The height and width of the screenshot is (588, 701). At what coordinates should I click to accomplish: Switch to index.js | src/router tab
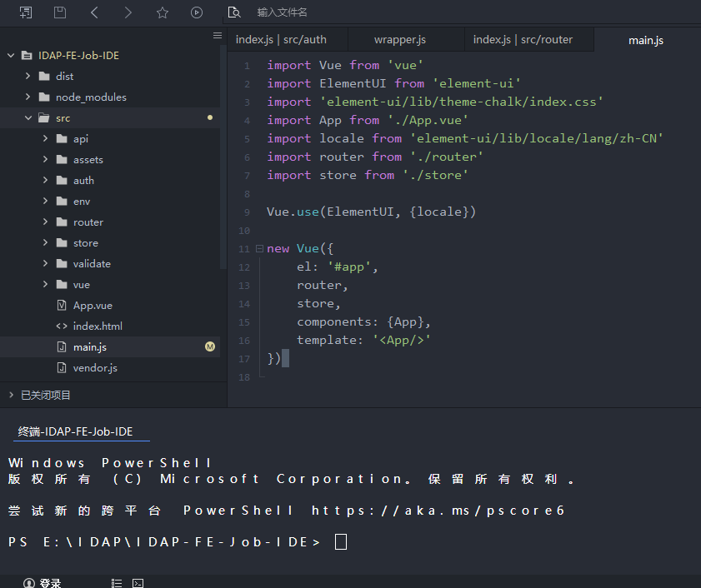[529, 40]
